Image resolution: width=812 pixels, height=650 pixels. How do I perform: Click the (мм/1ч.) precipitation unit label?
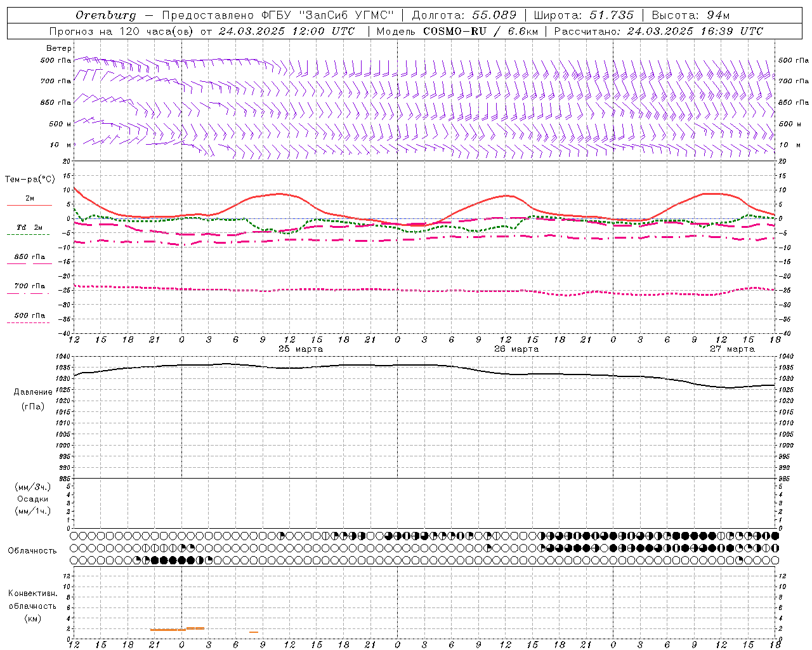[33, 511]
